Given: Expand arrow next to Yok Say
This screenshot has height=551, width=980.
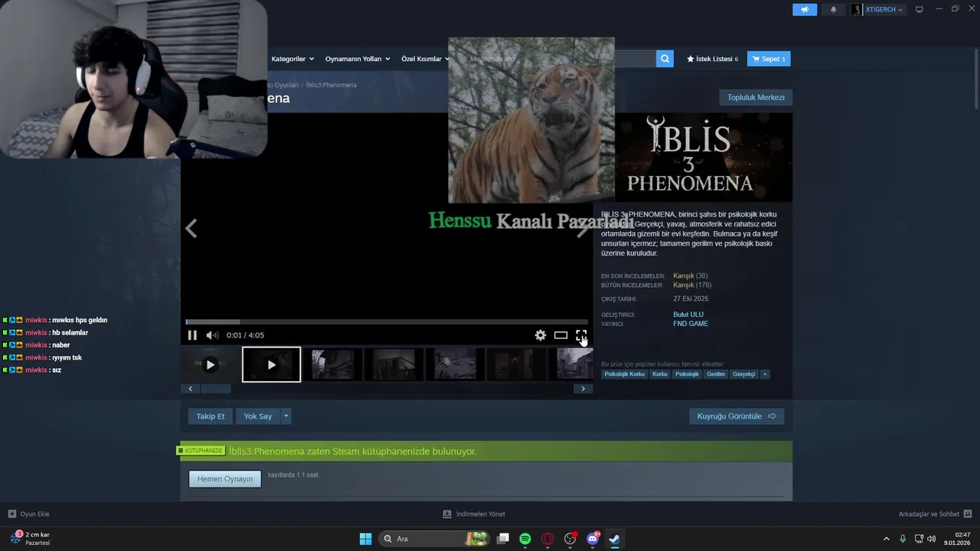Looking at the screenshot, I should [x=286, y=416].
